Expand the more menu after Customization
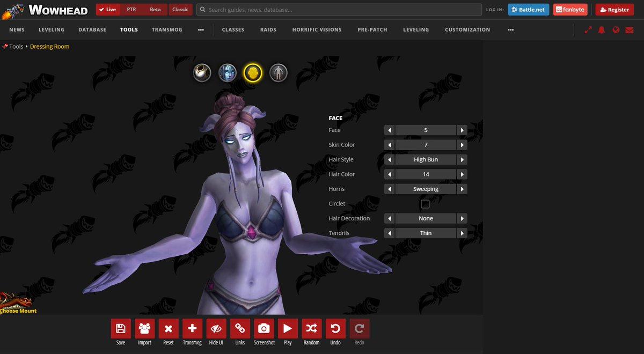 click(x=510, y=30)
